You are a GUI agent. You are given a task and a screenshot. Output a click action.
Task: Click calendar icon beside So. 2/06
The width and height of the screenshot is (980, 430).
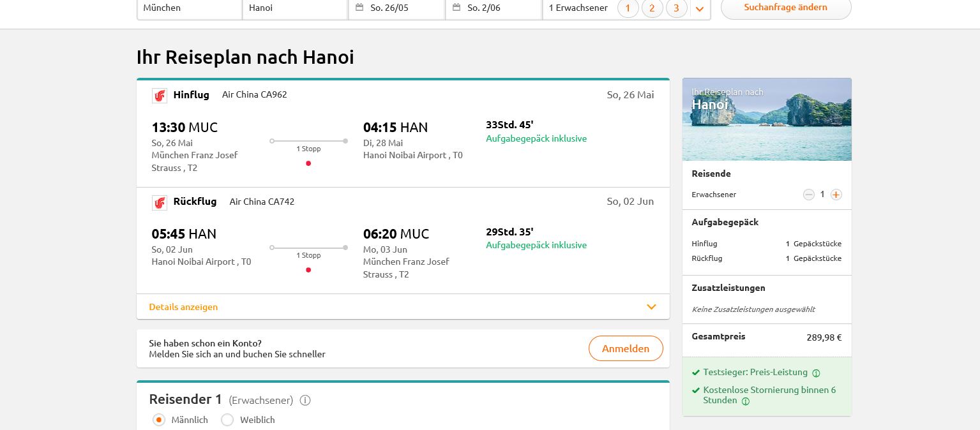coord(456,8)
